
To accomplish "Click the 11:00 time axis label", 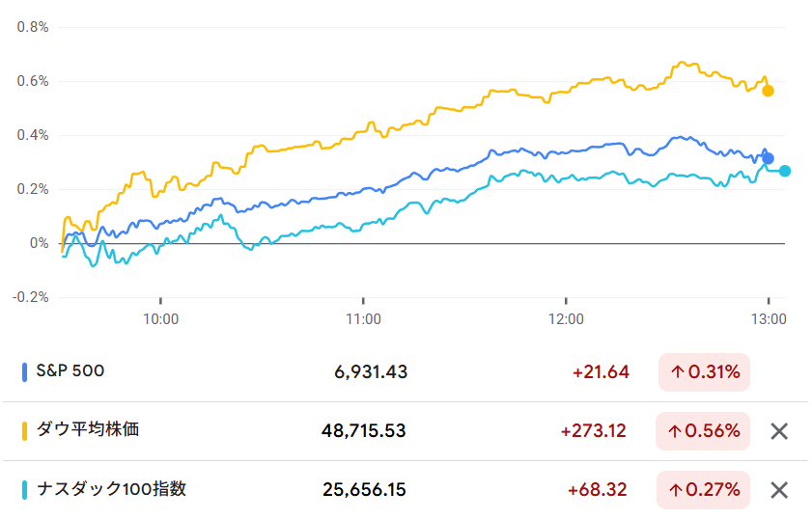I will [362, 318].
